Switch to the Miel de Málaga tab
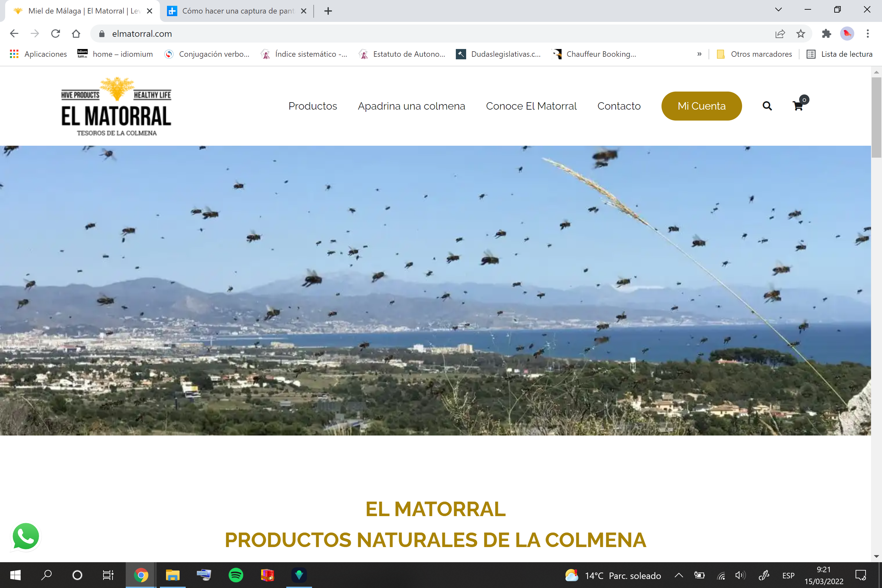The width and height of the screenshot is (882, 588). click(83, 11)
